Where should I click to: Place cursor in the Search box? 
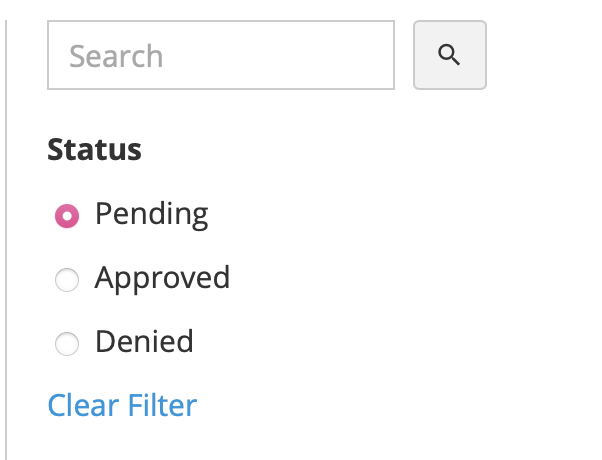coord(221,55)
